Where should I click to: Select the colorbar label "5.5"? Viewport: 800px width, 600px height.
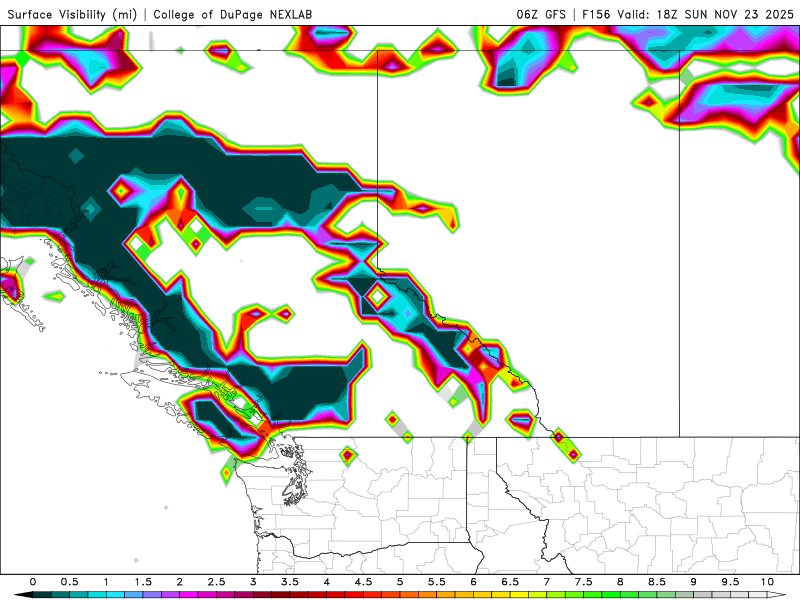click(x=437, y=582)
